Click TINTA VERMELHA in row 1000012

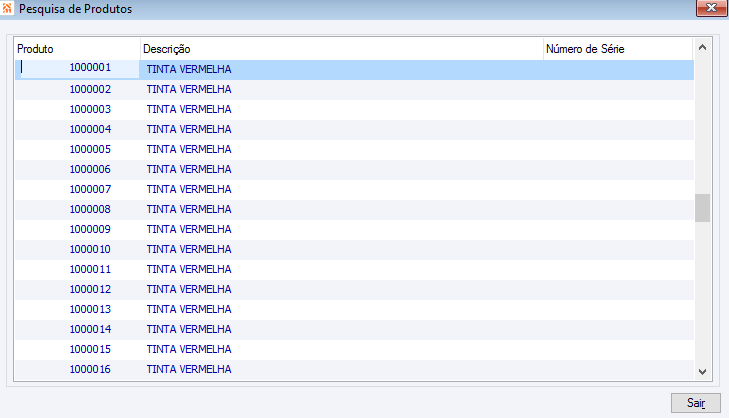[x=189, y=289]
